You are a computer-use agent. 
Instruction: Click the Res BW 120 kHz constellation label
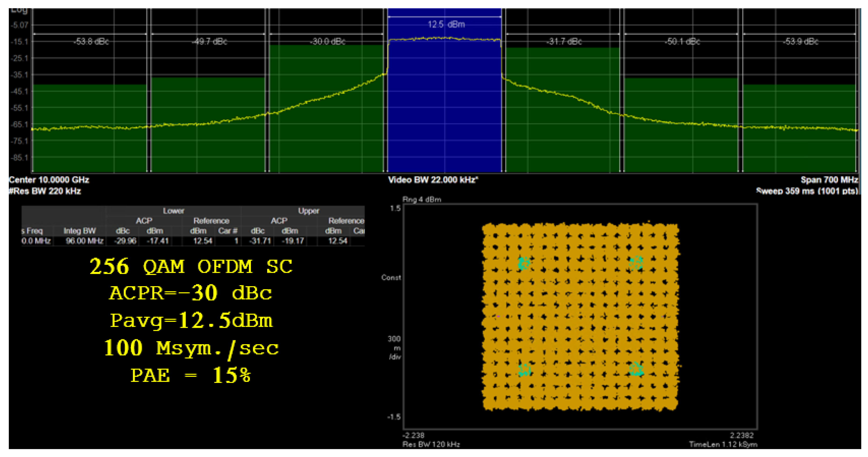pyautogui.click(x=431, y=444)
